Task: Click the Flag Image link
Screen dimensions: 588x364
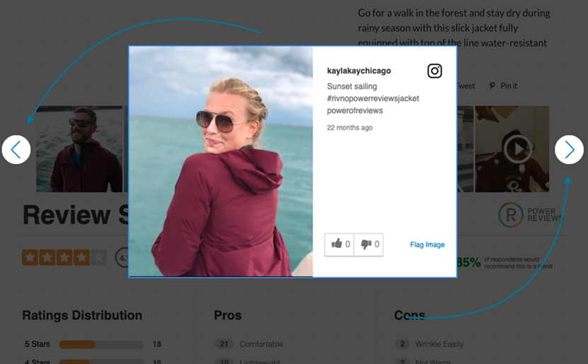Action: [x=427, y=245]
